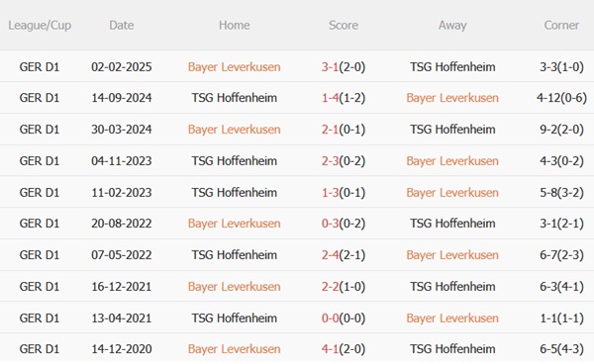Open Bayer Leverkusen away link for 11-02-2023
The width and height of the screenshot is (594, 364).
(x=452, y=193)
